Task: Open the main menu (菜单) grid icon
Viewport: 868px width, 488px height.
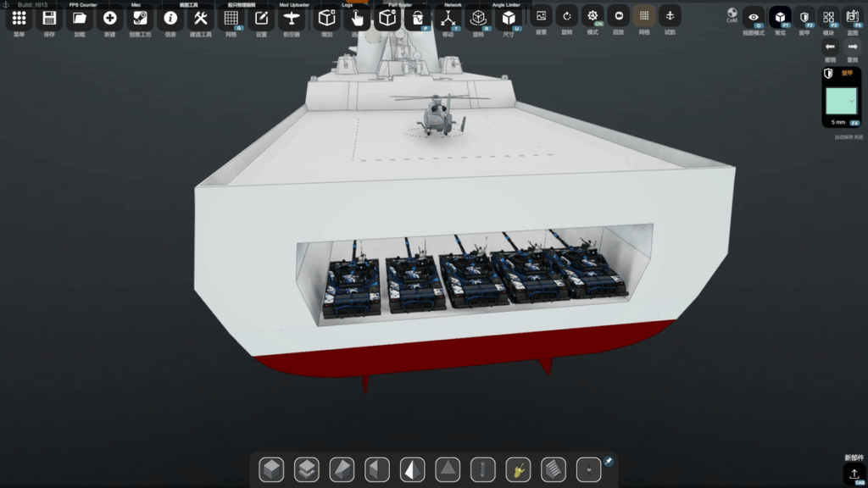Action: [19, 18]
